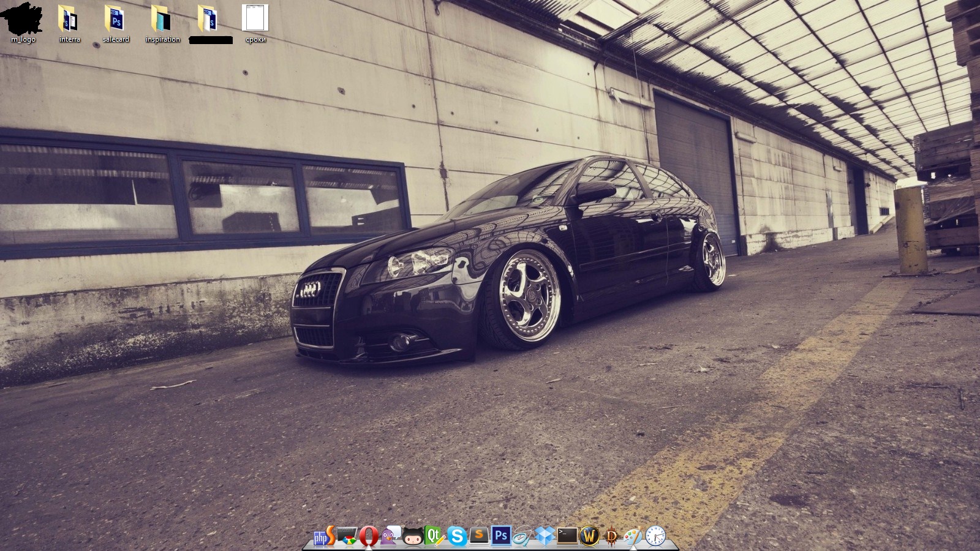Launch Opera browser in the dock
The width and height of the screenshot is (980, 551).
tap(368, 536)
